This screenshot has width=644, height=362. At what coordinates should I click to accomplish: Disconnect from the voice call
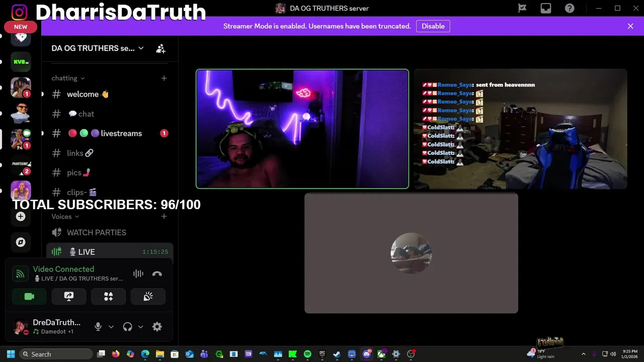157,274
